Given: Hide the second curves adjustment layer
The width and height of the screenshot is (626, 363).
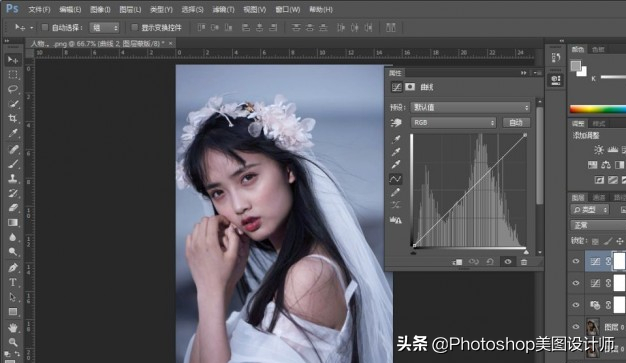Looking at the screenshot, I should [x=576, y=283].
